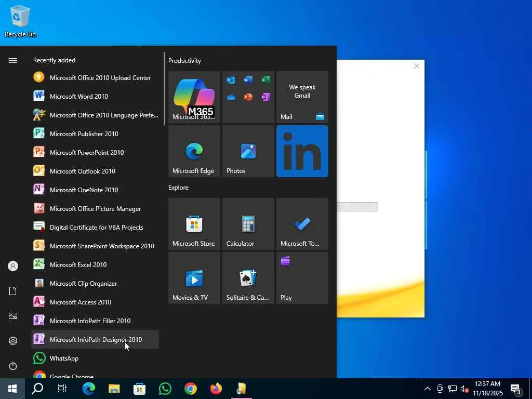532x399 pixels.
Task: Open Microsoft Store from taskbar
Action: 139,389
